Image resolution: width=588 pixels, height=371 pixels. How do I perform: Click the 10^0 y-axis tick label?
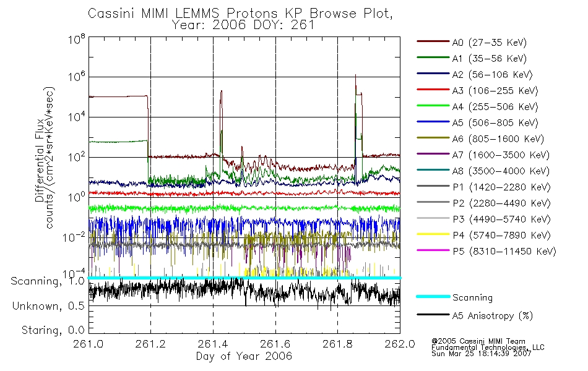77,197
